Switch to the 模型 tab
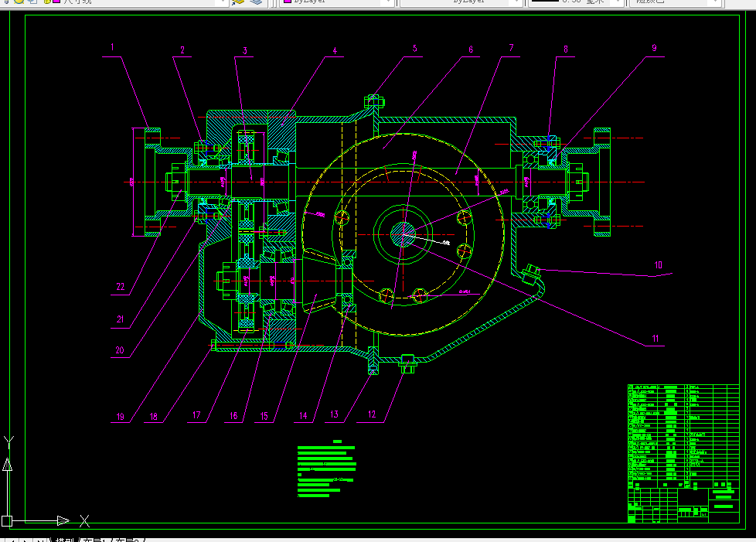The image size is (756, 542). click(64, 540)
